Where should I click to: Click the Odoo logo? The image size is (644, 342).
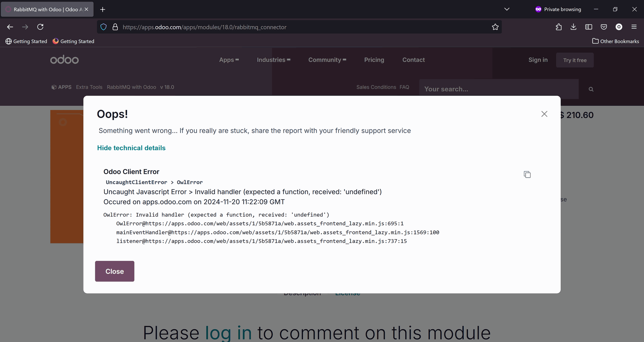pyautogui.click(x=64, y=60)
